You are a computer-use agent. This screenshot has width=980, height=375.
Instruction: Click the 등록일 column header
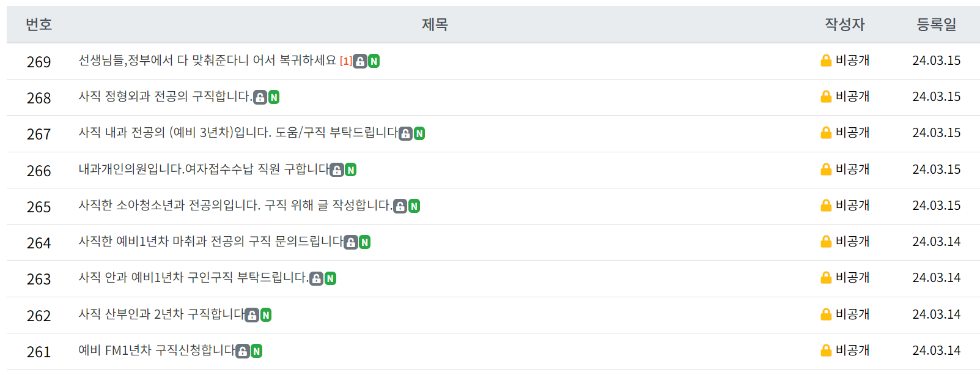(x=936, y=24)
